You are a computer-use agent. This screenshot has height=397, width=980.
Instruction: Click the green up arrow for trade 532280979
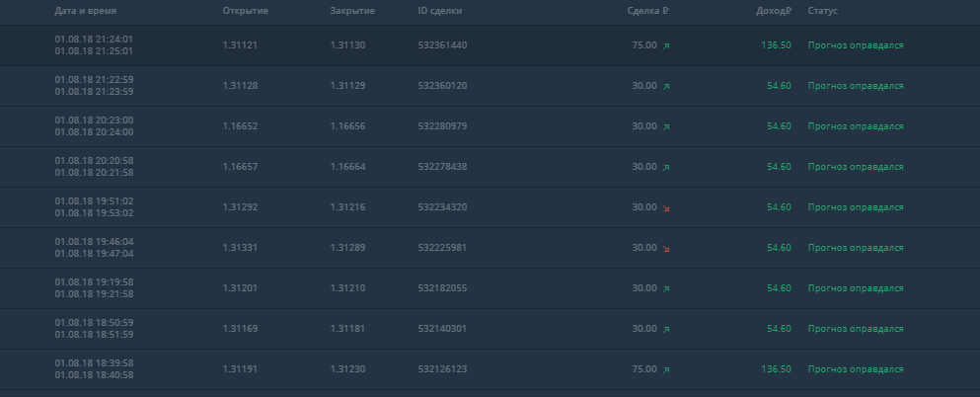pyautogui.click(x=666, y=127)
